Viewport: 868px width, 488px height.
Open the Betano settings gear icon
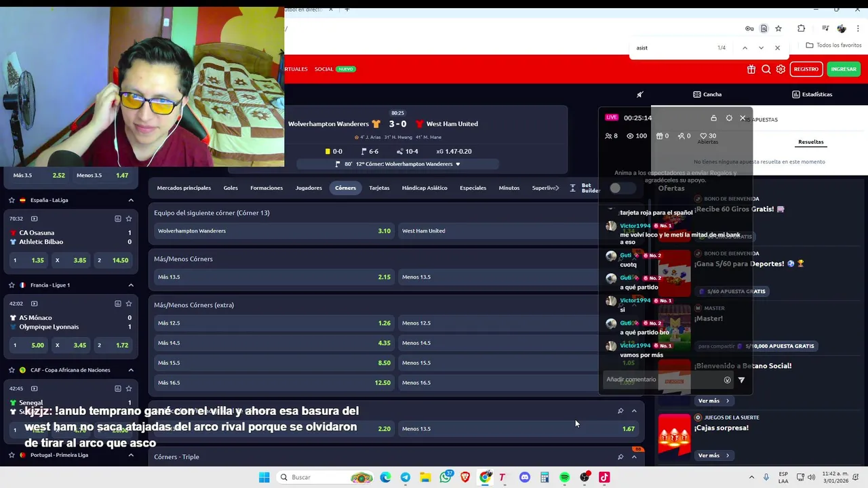(x=781, y=69)
